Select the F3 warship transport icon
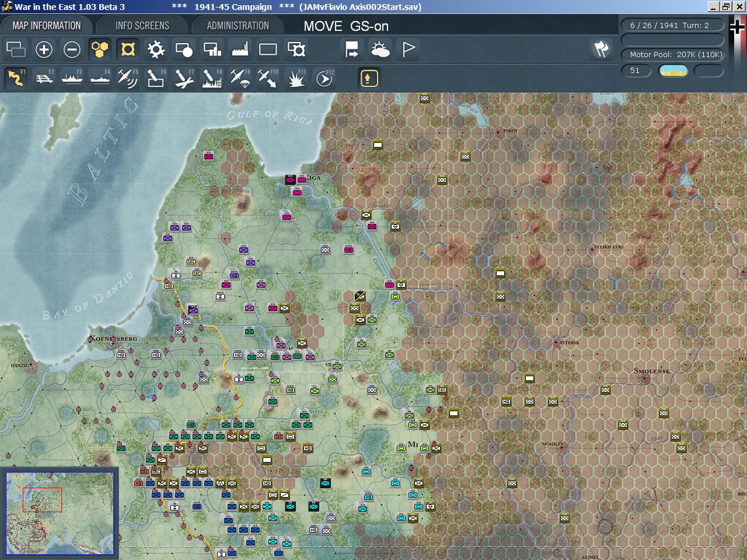Image resolution: width=747 pixels, height=560 pixels. point(72,78)
